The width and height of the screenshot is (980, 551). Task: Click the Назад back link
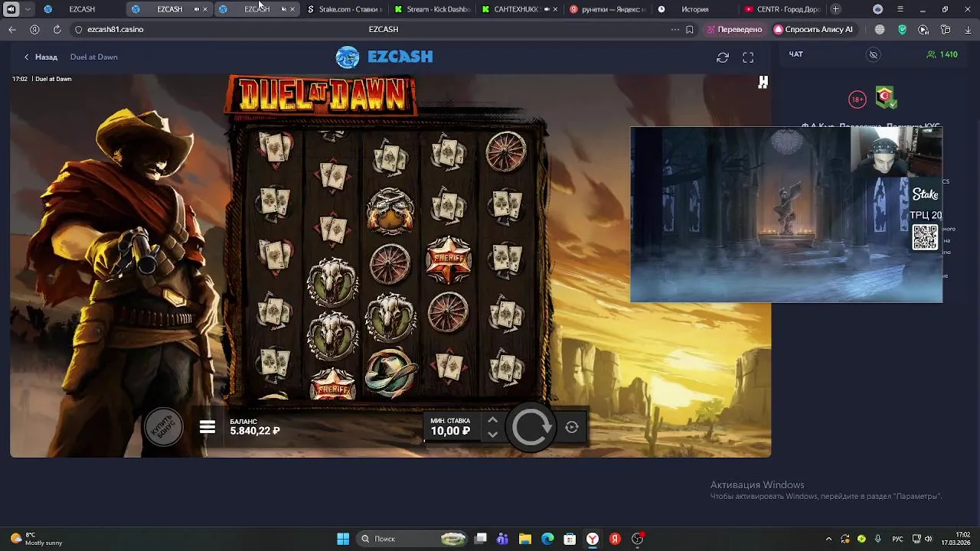tap(41, 57)
